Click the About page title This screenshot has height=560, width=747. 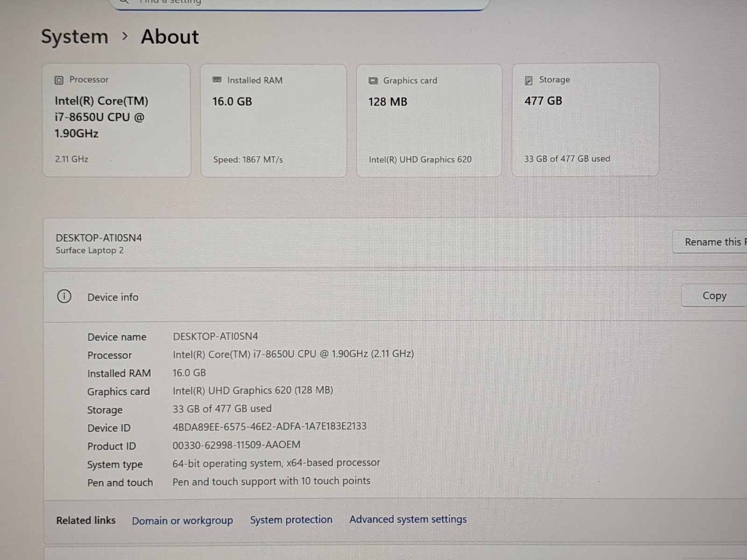coord(170,37)
